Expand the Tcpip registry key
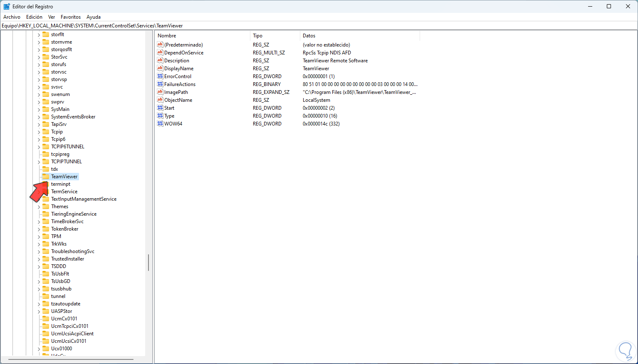Screen dimensions: 638x364 point(39,132)
